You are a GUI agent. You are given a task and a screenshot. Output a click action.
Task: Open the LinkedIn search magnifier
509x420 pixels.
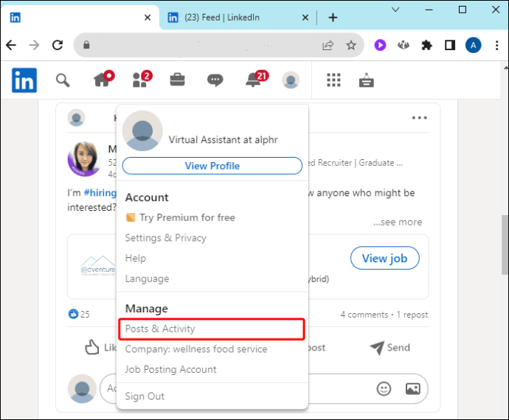coord(63,80)
